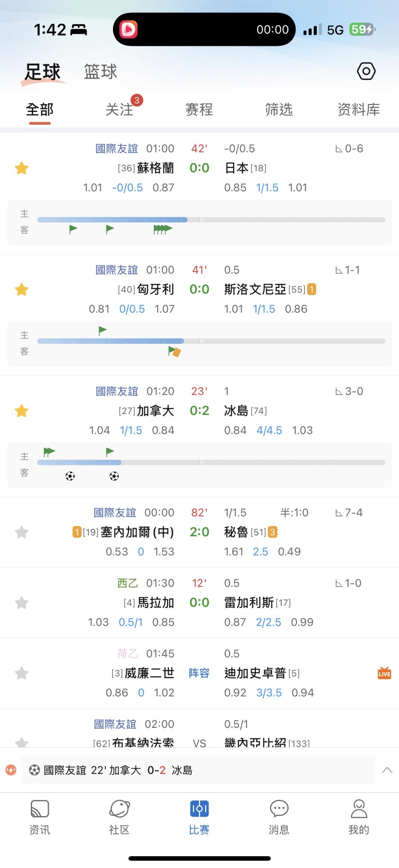399x868 pixels.
Task: Switch to the 赛程 schedule tab
Action: 199,109
